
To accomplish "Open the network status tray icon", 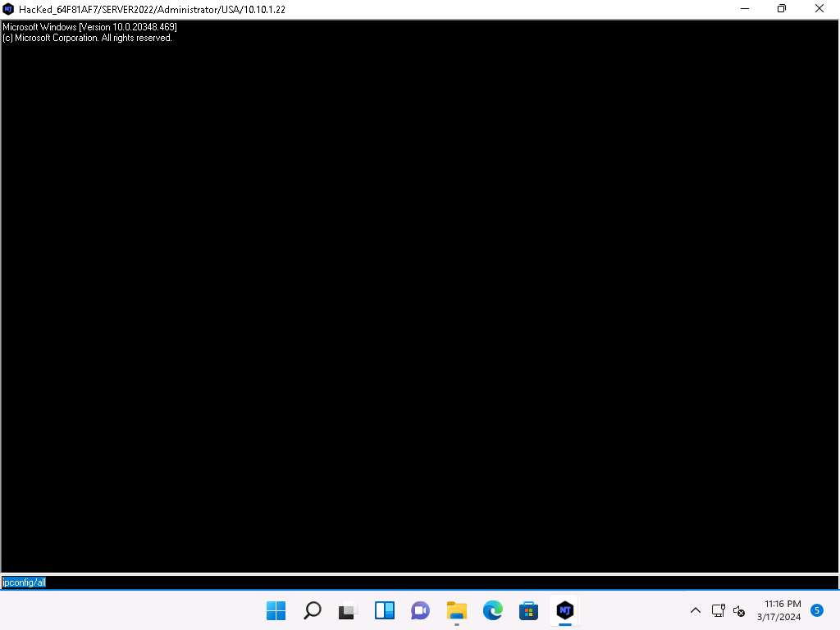I will click(718, 610).
